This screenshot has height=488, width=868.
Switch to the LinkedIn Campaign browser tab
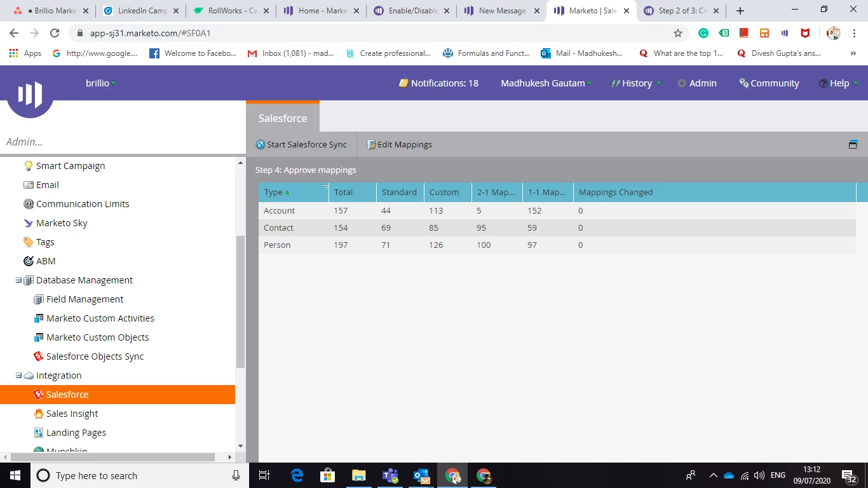[x=141, y=11]
